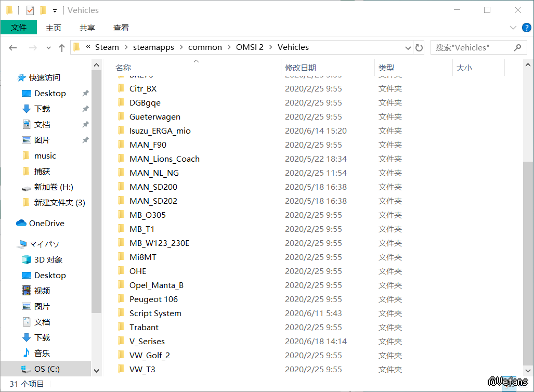Image resolution: width=534 pixels, height=392 pixels.
Task: Click the Gueterwagen folder icon
Action: coord(121,116)
